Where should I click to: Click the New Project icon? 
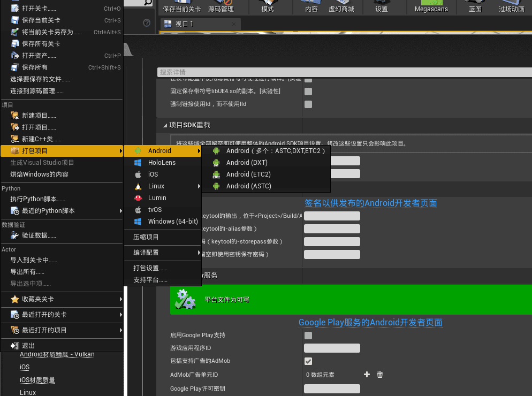(x=15, y=116)
